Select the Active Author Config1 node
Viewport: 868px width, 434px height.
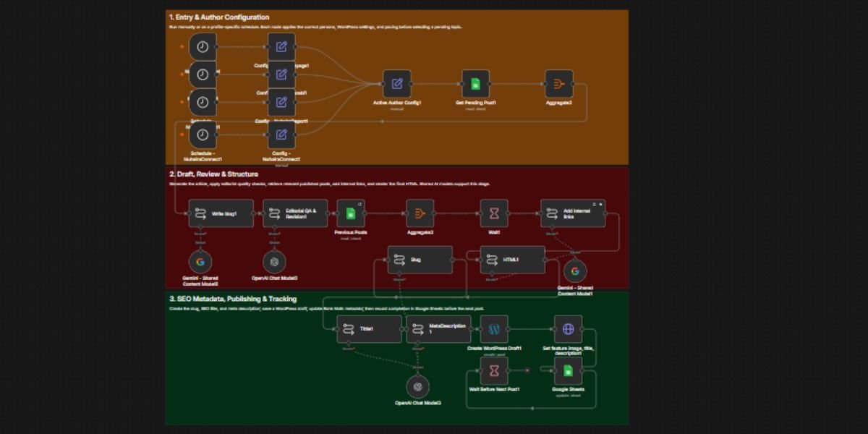[397, 84]
